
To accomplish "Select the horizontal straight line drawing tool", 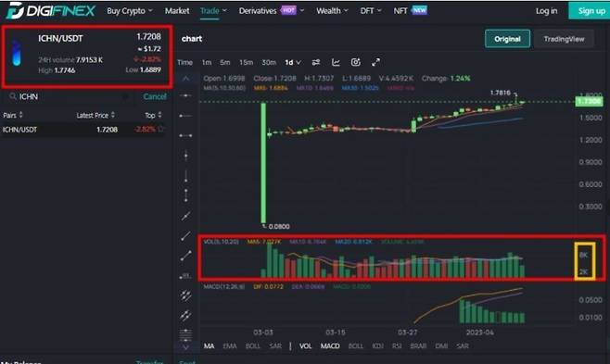I will pos(185,95).
